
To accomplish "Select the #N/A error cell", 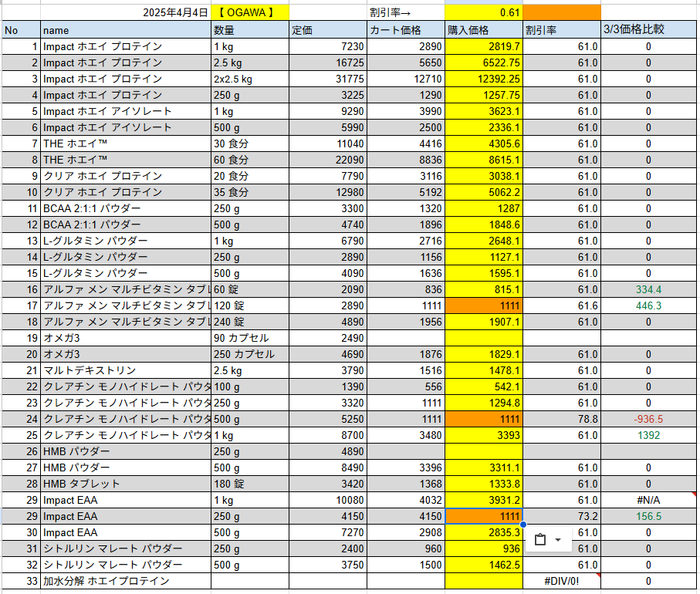I will point(648,500).
